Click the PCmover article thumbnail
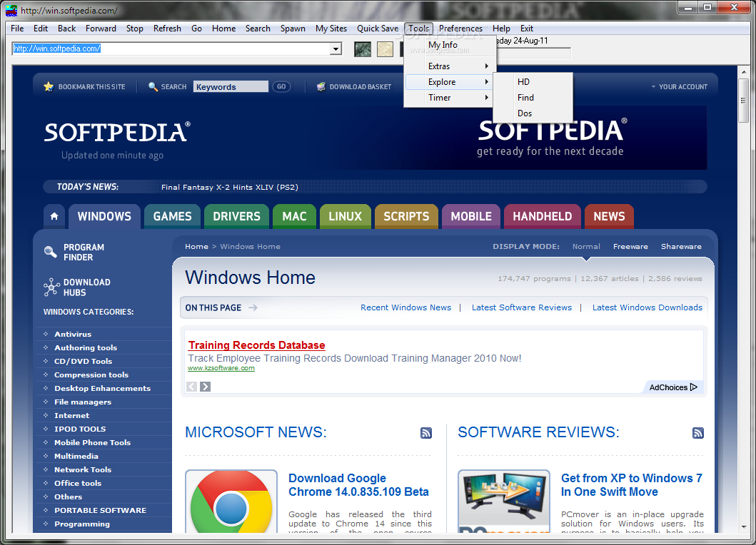 (x=504, y=501)
